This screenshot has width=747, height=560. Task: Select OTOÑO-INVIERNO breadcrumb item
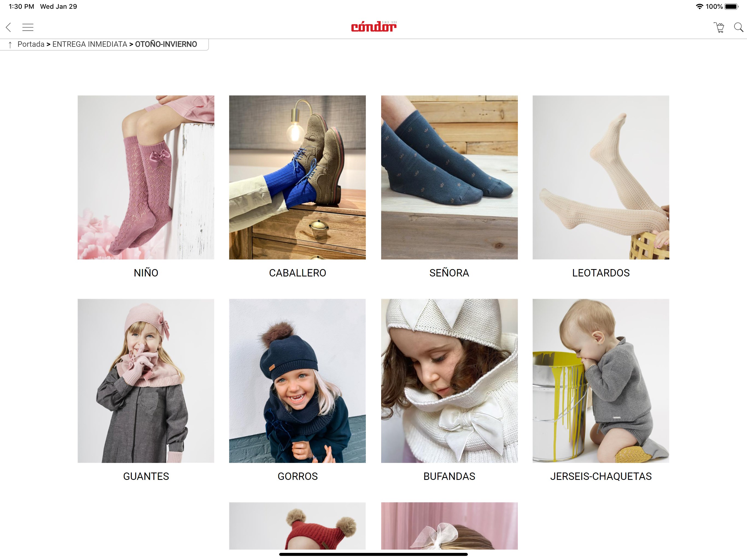[166, 44]
